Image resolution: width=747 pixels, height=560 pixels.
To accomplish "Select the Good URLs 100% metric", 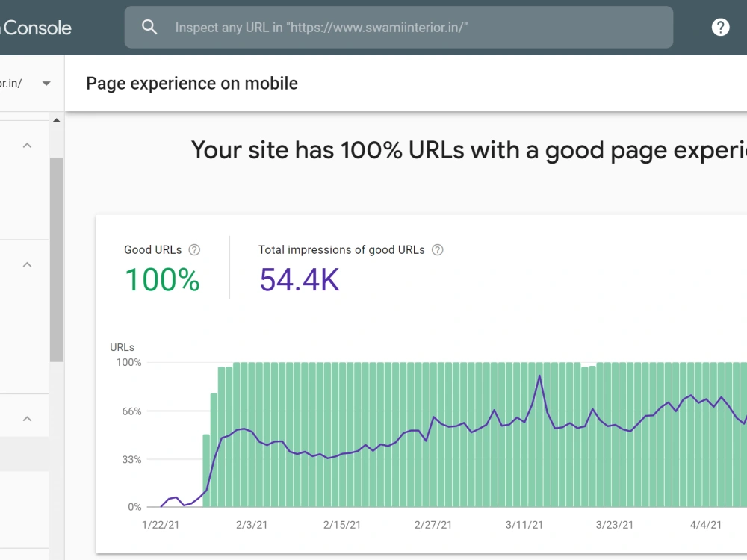I will pyautogui.click(x=162, y=279).
